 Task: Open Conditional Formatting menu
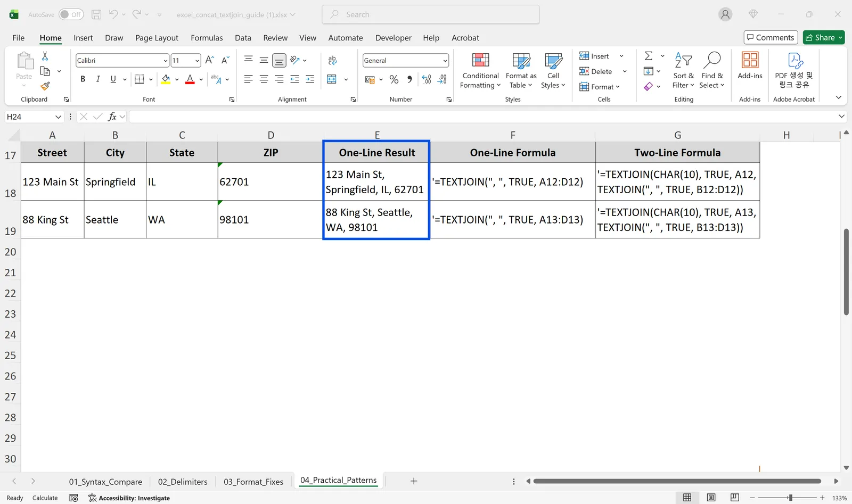pos(480,71)
